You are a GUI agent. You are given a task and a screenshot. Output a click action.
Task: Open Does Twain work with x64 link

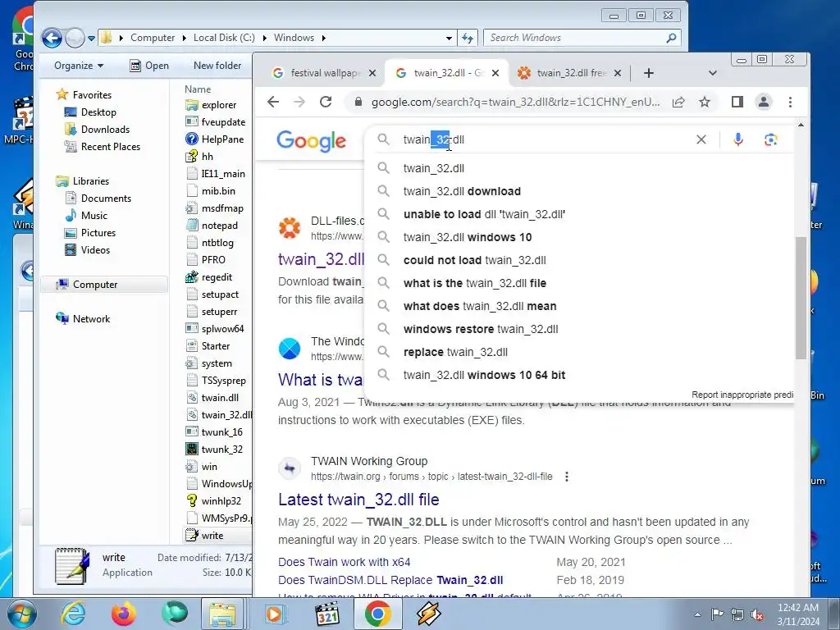[x=344, y=562]
